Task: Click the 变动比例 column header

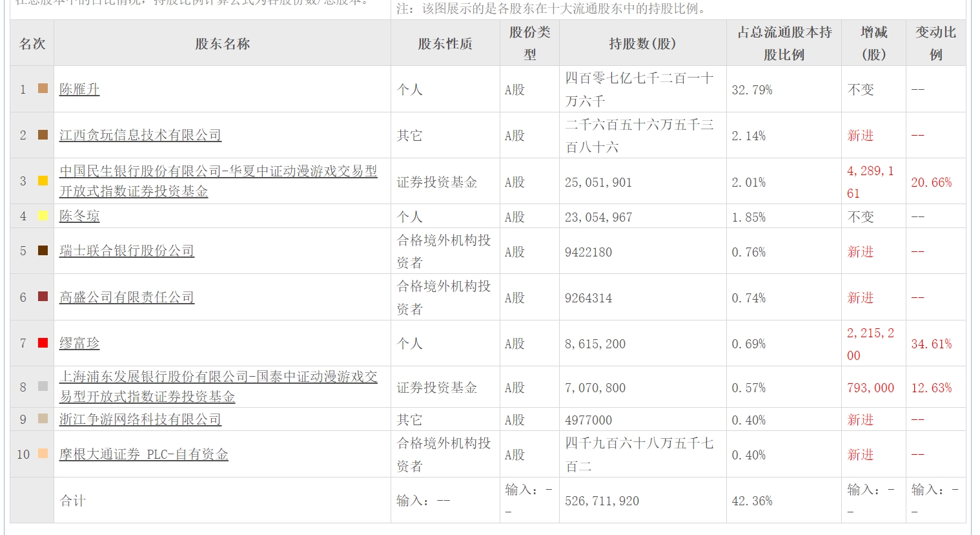Action: [x=936, y=43]
